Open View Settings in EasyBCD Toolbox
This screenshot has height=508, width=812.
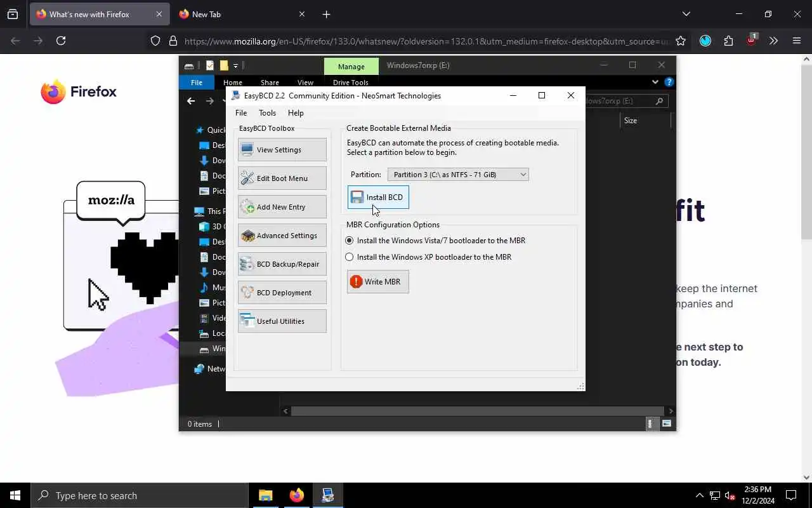[x=282, y=150]
